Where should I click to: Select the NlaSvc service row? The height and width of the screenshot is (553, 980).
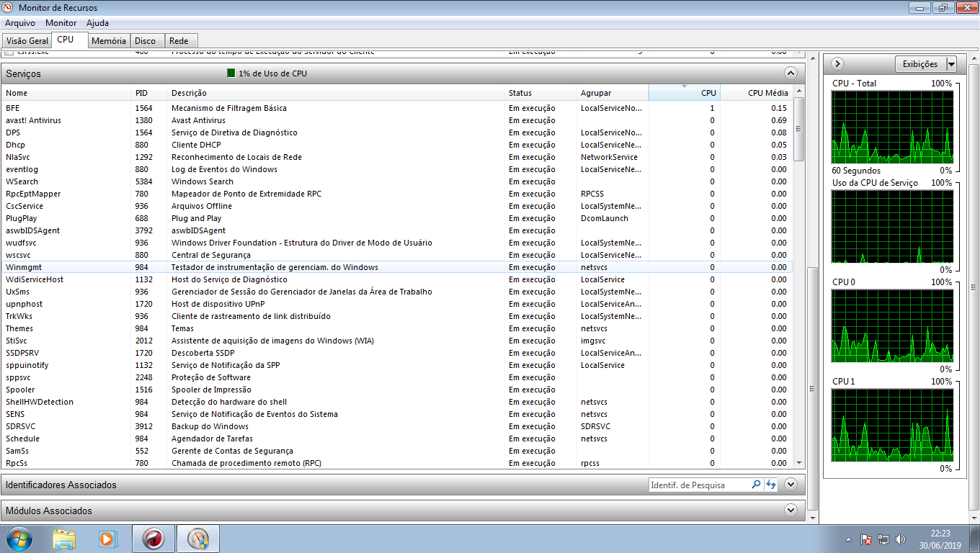[x=396, y=157]
